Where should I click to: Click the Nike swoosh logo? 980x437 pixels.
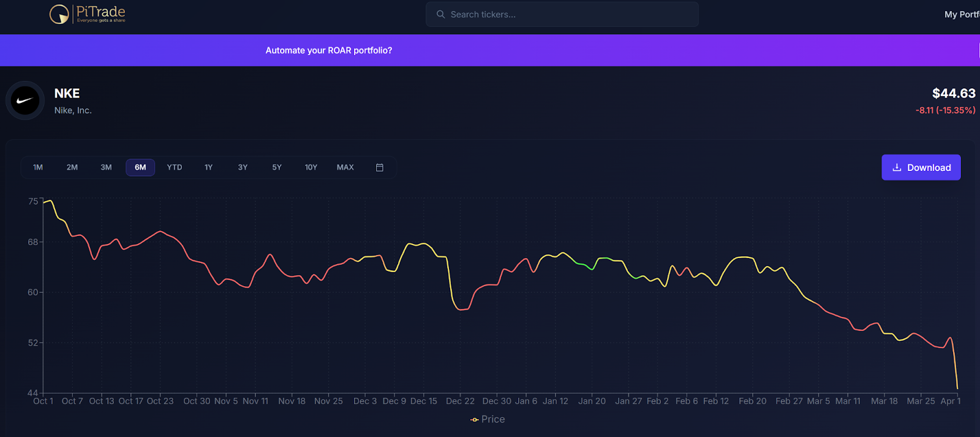[25, 101]
